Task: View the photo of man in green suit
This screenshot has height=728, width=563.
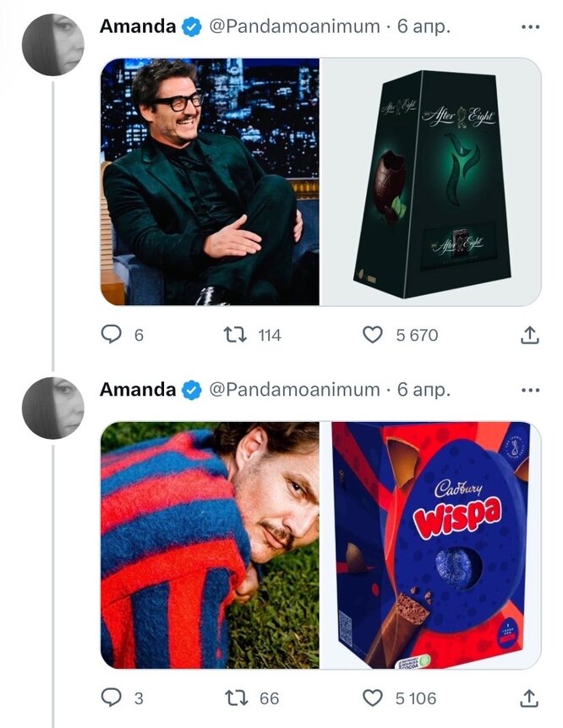Action: pos(210,182)
